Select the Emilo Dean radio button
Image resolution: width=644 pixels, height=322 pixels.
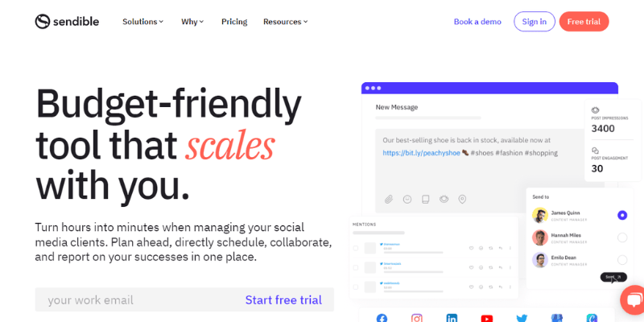[x=622, y=260]
